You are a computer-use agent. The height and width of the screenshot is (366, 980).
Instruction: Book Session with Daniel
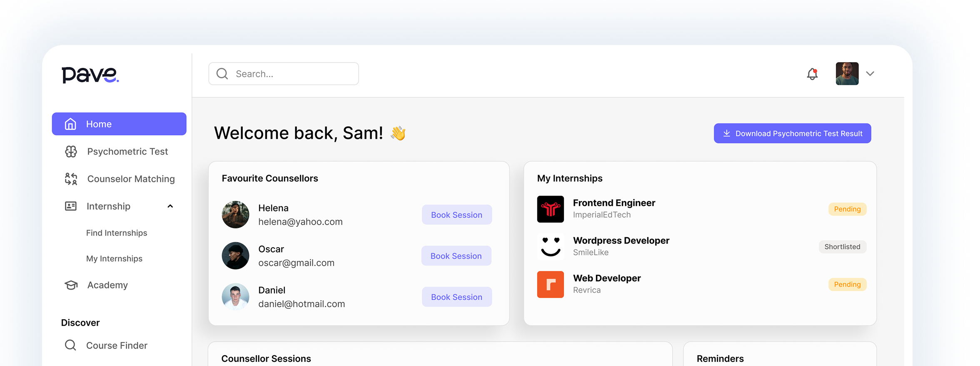click(x=456, y=297)
